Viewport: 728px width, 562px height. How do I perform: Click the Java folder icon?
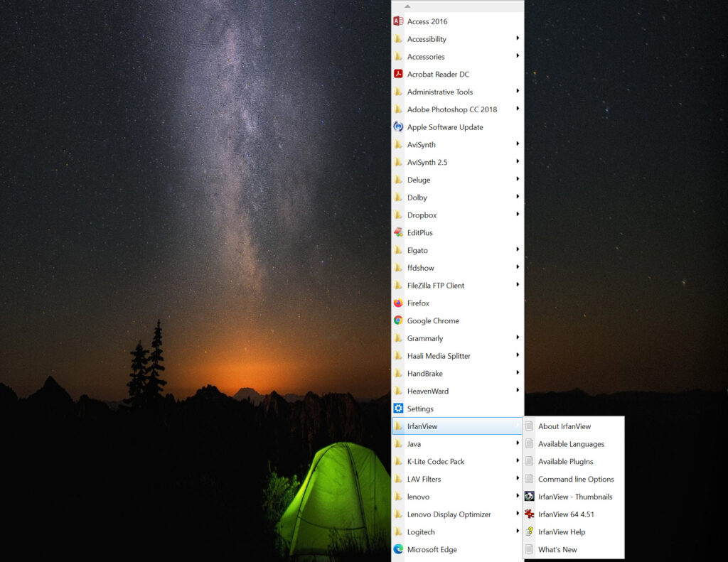click(x=398, y=443)
